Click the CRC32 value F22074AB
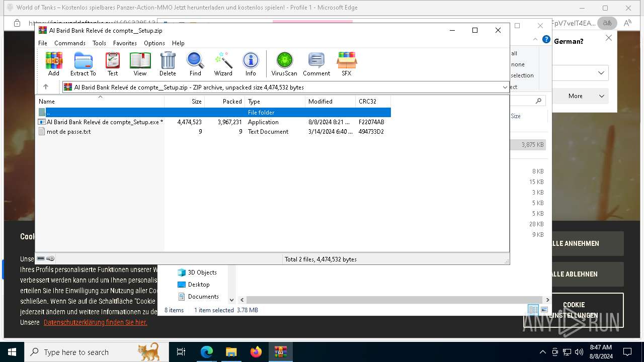This screenshot has height=362, width=644. click(371, 122)
